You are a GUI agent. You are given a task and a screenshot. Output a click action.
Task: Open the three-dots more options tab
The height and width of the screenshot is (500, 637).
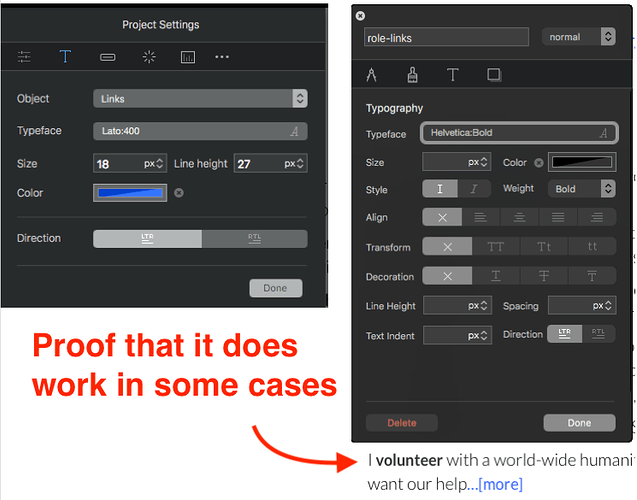tap(222, 57)
